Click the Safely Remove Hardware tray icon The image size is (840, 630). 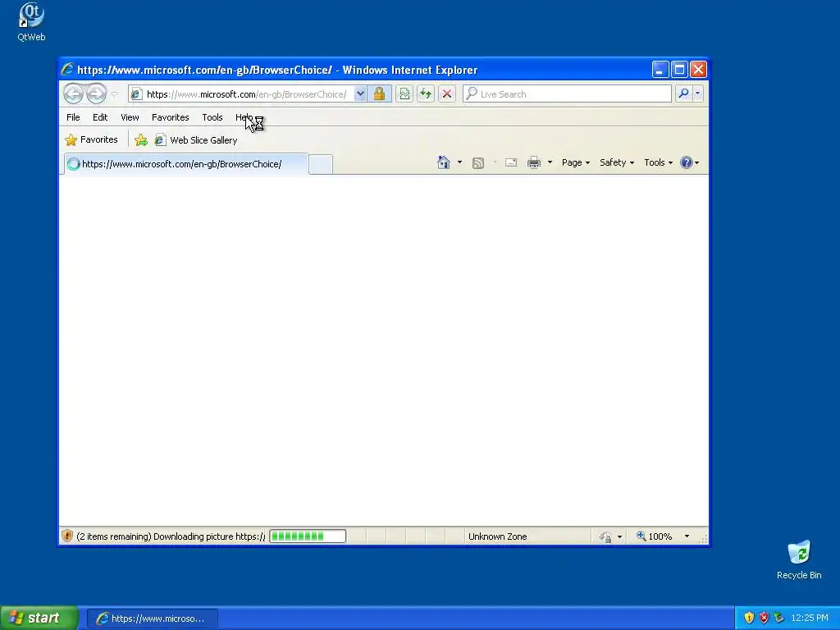click(x=779, y=618)
